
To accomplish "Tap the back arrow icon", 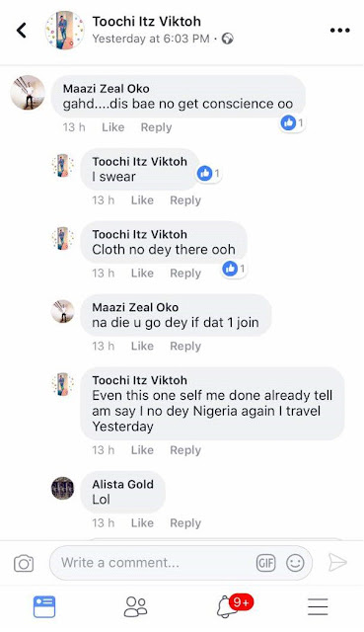I will point(22,31).
